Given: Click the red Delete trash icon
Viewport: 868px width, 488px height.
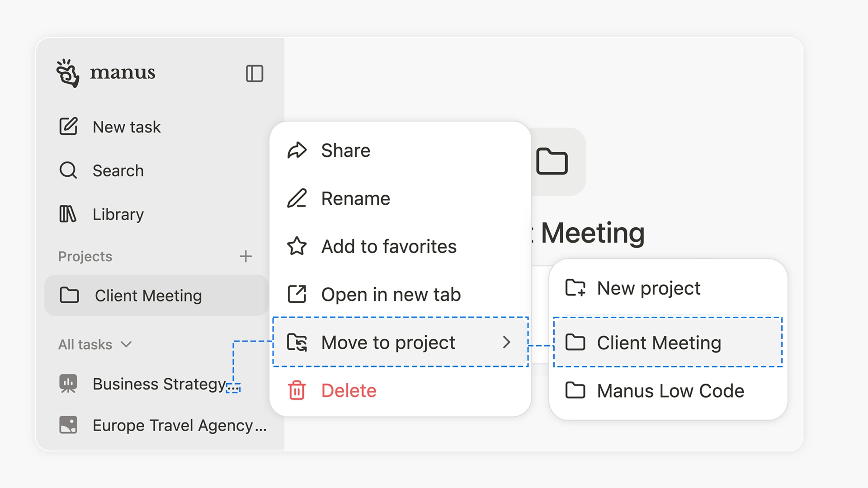Looking at the screenshot, I should click(297, 390).
